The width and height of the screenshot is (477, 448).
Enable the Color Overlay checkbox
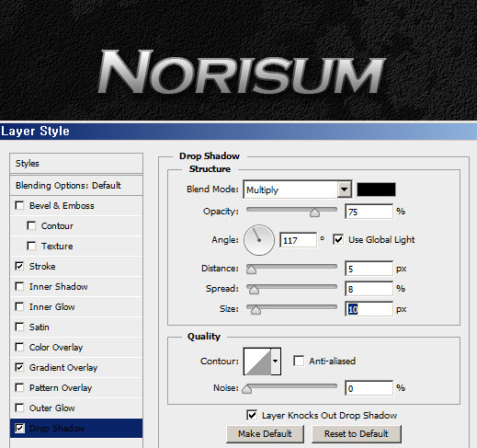tap(19, 347)
